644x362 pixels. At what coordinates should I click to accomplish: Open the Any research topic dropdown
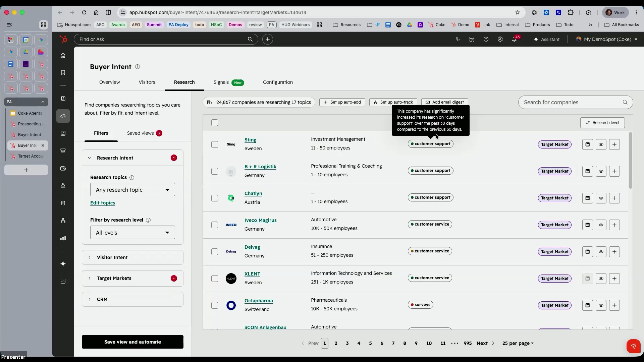pos(132,190)
